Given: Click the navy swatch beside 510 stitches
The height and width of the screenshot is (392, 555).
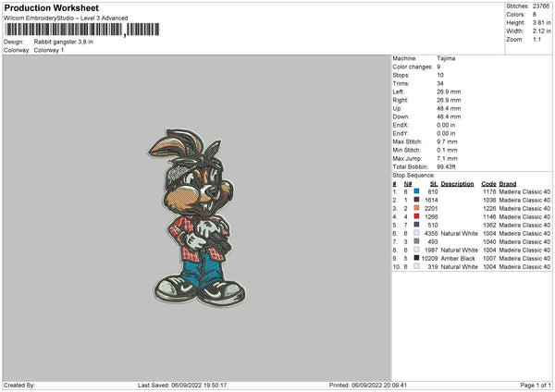Looking at the screenshot, I should click(x=416, y=225).
